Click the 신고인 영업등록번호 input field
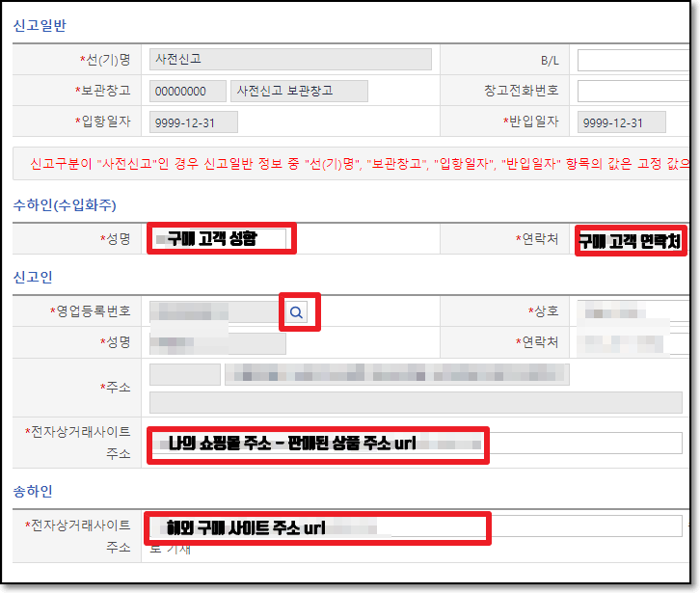 tap(214, 311)
